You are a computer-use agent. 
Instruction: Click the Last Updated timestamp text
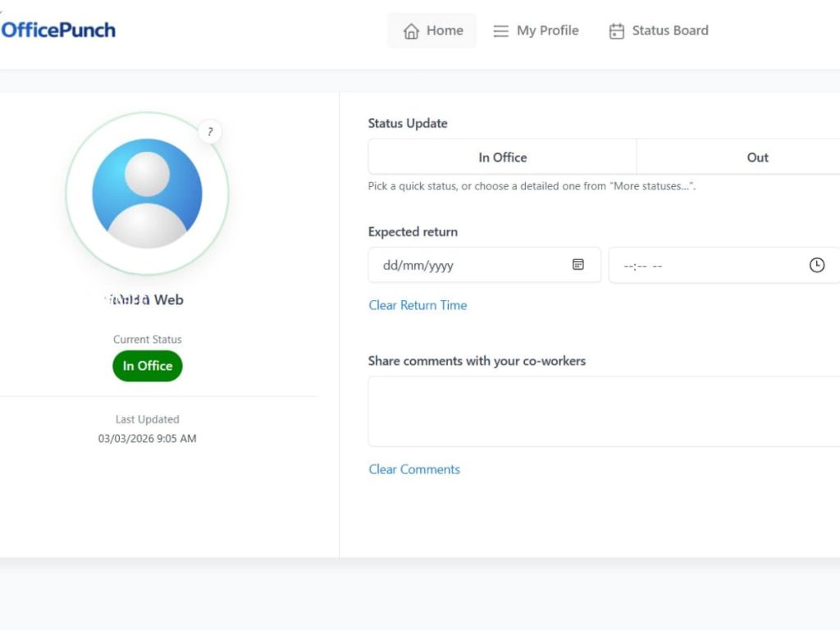coord(148,438)
